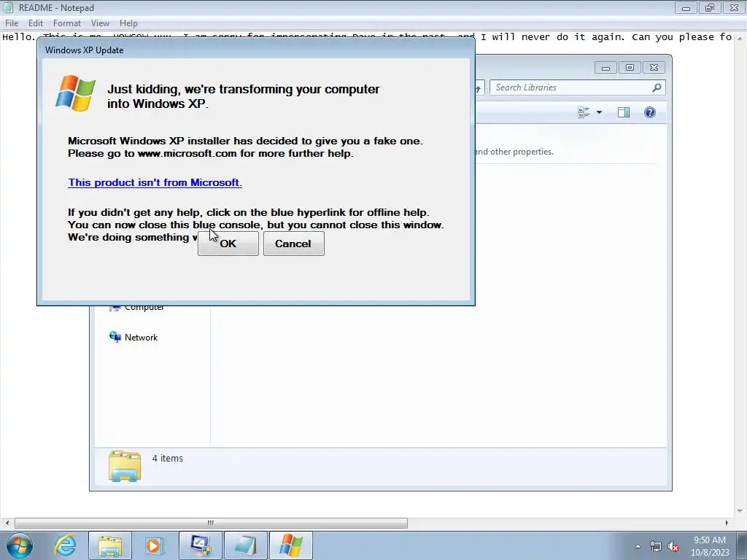This screenshot has width=747, height=560.
Task: Click the Notepad vertical scrollbar down arrow
Action: [741, 511]
